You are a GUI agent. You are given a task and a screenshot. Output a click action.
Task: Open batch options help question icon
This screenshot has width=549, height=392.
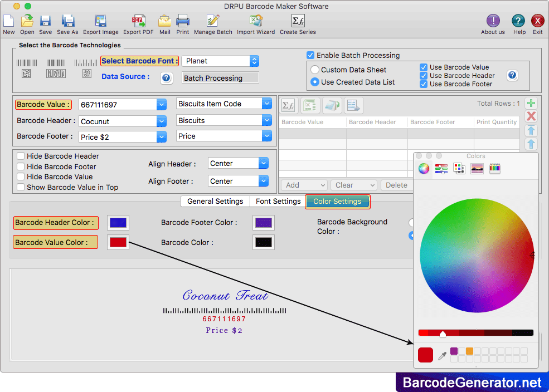click(512, 75)
